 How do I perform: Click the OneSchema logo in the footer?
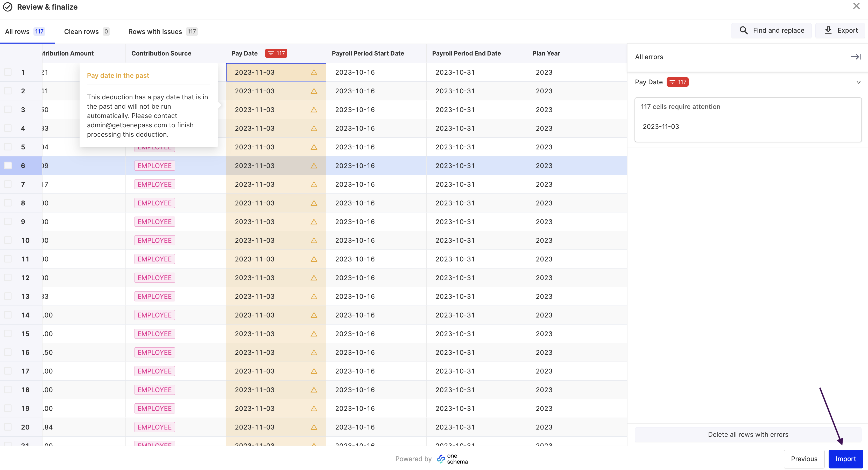(x=452, y=459)
